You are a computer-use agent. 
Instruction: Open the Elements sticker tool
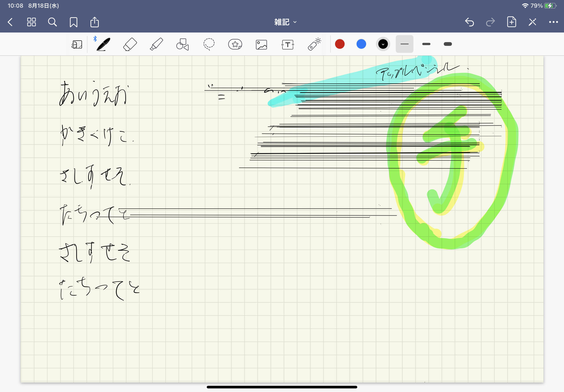click(235, 44)
